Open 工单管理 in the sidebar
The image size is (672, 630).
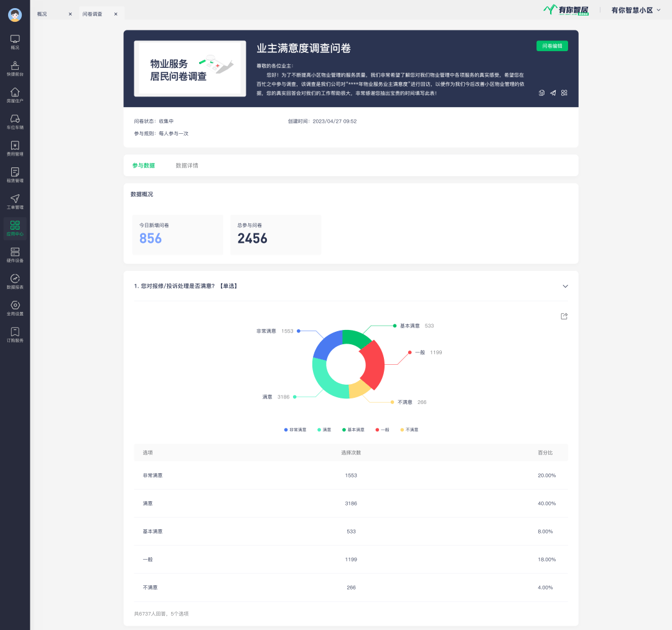pyautogui.click(x=15, y=201)
